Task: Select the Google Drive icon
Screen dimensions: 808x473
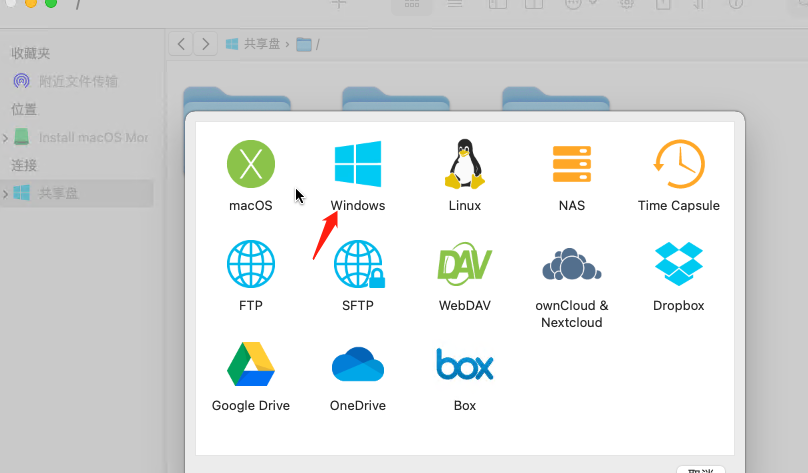Action: point(251,364)
